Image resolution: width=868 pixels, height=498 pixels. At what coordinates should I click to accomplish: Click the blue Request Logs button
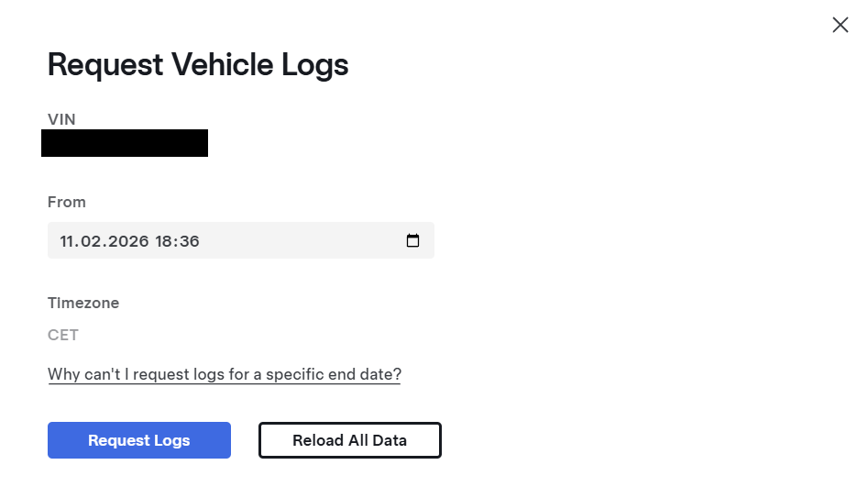[x=139, y=440]
